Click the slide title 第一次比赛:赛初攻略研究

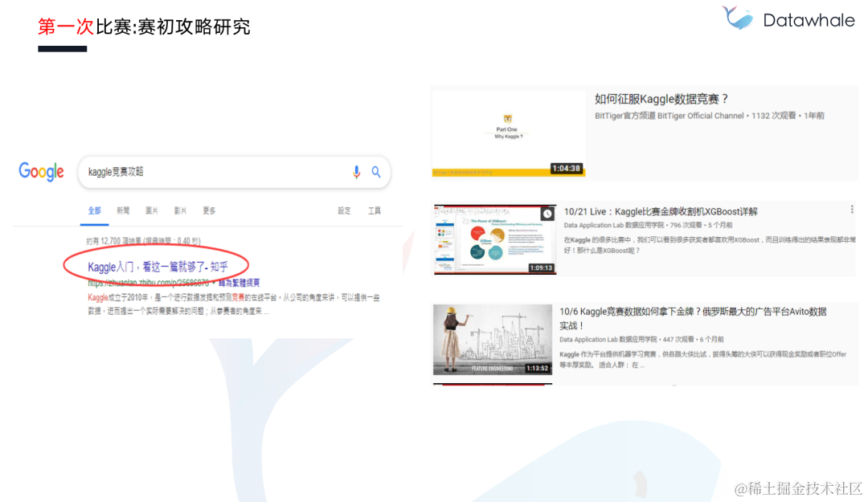pyautogui.click(x=144, y=27)
